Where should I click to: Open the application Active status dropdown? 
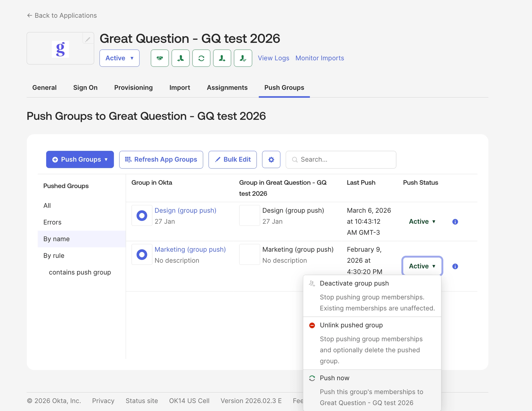(119, 58)
